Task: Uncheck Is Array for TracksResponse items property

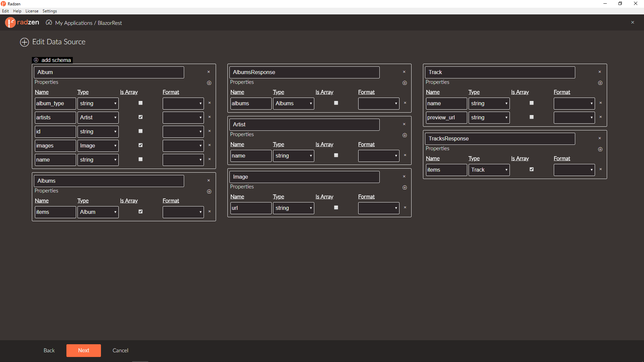Action: tap(532, 169)
